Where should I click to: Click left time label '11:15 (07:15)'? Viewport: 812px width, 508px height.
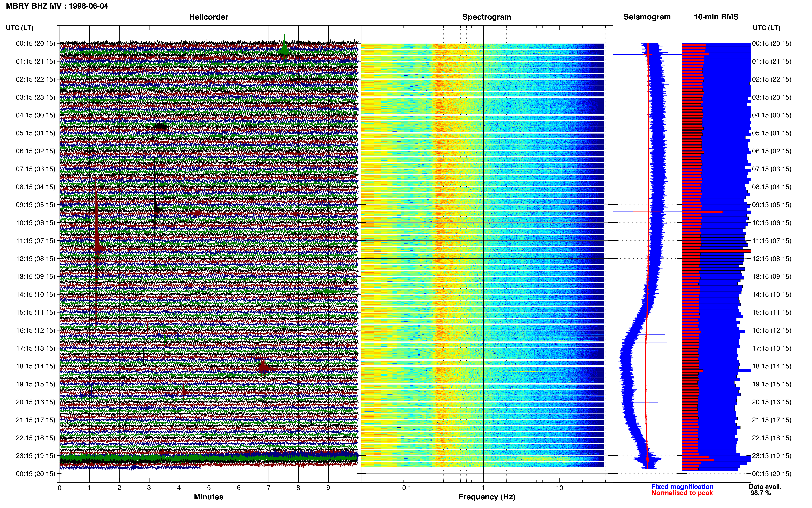click(x=35, y=240)
